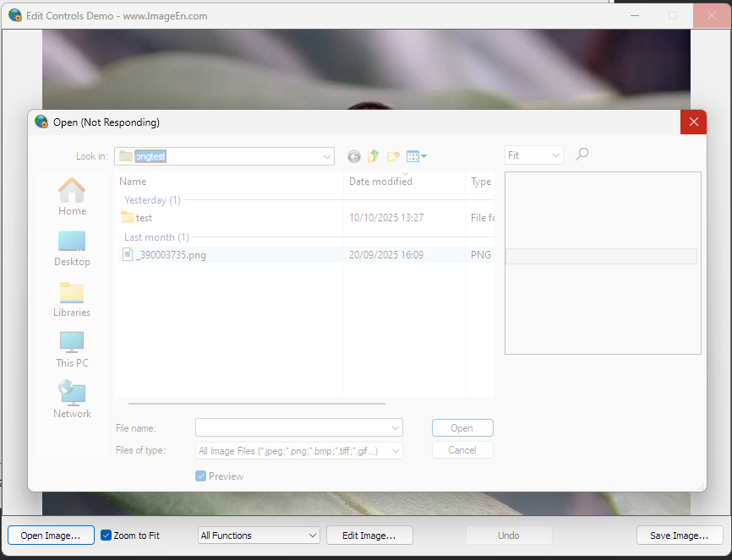Select the _390003735.png file
Image resolution: width=732 pixels, height=560 pixels.
pyautogui.click(x=170, y=255)
